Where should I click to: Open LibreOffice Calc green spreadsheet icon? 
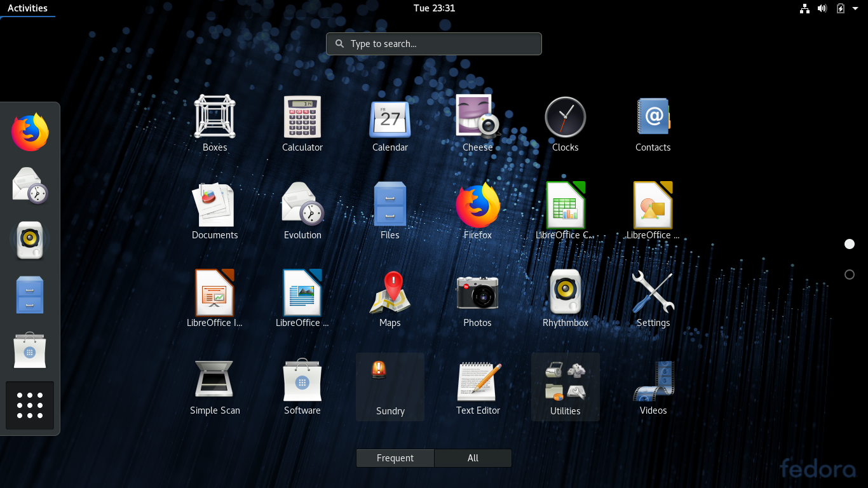tap(566, 212)
